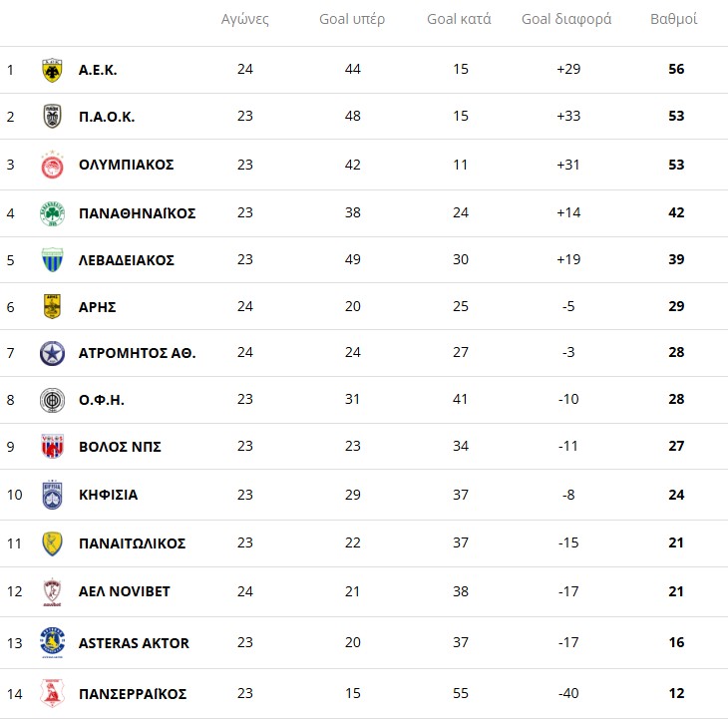Click the ΑΤΡΟΜΗΤΟΣ ΑΘ. star logo
Image resolution: width=728 pixels, height=719 pixels.
(52, 353)
